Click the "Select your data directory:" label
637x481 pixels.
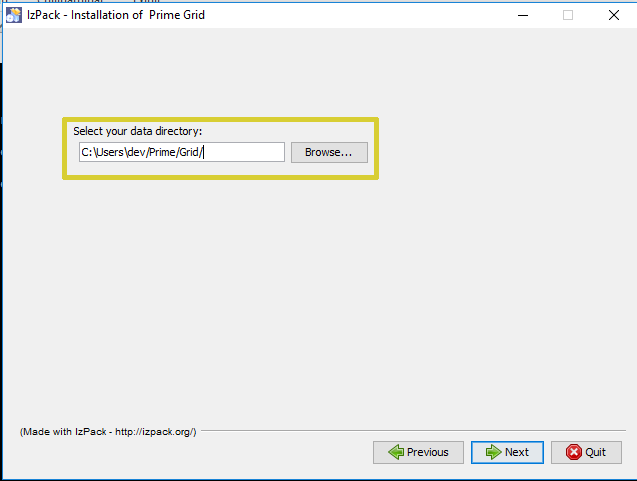pyautogui.click(x=137, y=131)
